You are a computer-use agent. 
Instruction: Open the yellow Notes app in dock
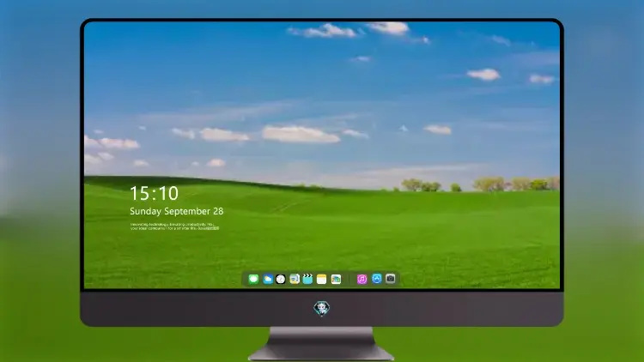point(322,279)
